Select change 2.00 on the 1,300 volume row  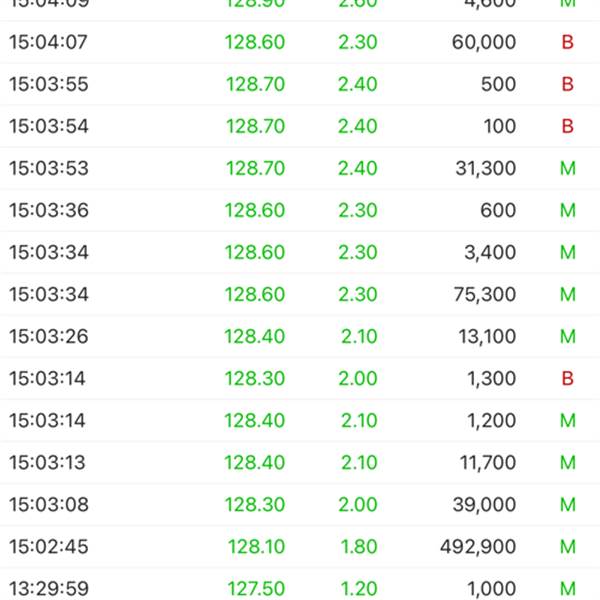358,378
